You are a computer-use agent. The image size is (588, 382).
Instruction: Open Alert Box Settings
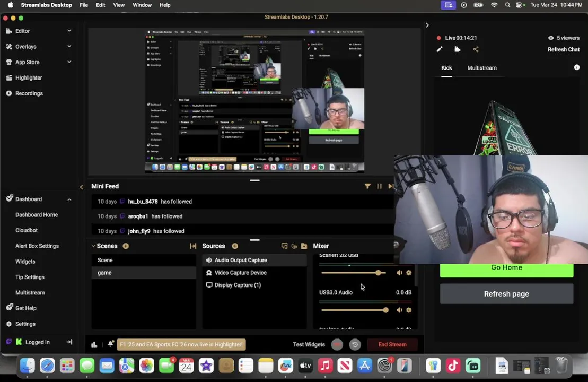click(37, 246)
